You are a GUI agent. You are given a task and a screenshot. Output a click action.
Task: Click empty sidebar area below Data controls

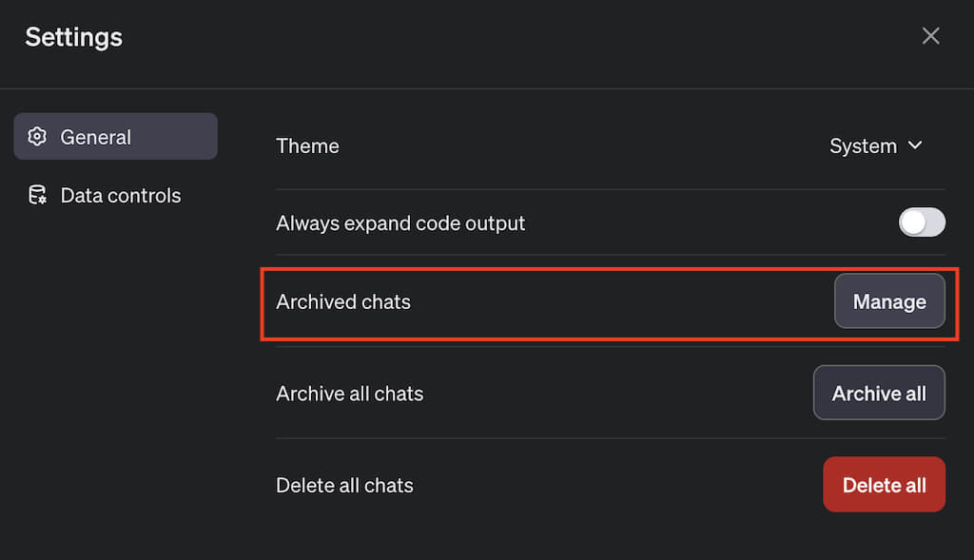(x=115, y=380)
